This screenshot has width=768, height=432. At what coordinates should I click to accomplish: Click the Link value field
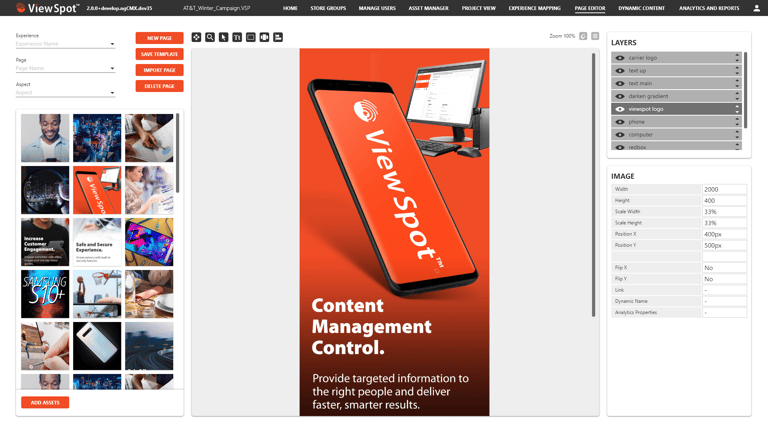pos(724,290)
